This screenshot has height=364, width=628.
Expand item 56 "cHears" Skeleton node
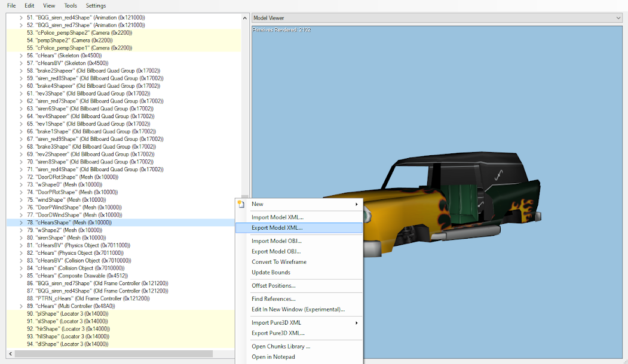21,55
